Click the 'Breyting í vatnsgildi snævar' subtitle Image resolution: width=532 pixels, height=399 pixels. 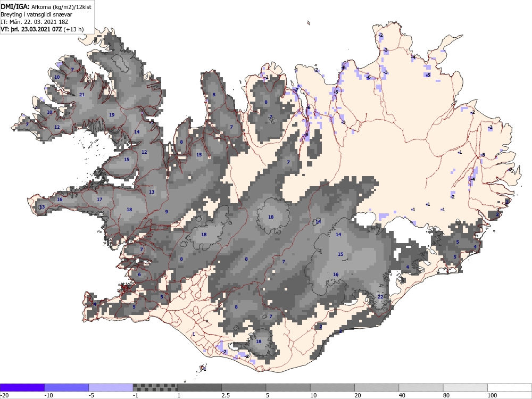tap(36, 14)
